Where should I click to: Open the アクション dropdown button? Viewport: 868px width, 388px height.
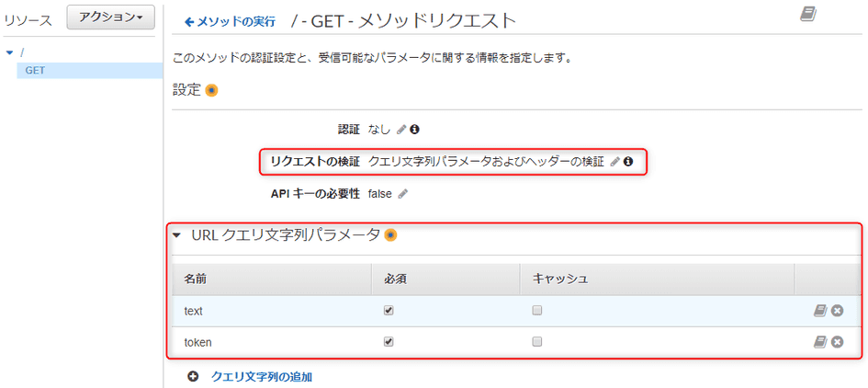(x=111, y=17)
